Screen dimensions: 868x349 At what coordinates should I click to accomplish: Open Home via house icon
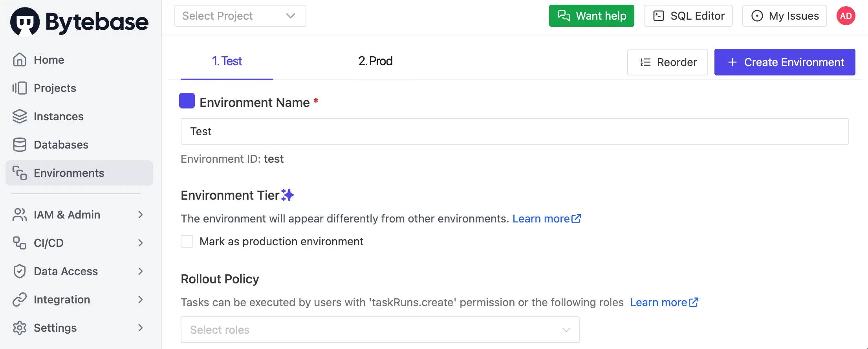(x=19, y=60)
